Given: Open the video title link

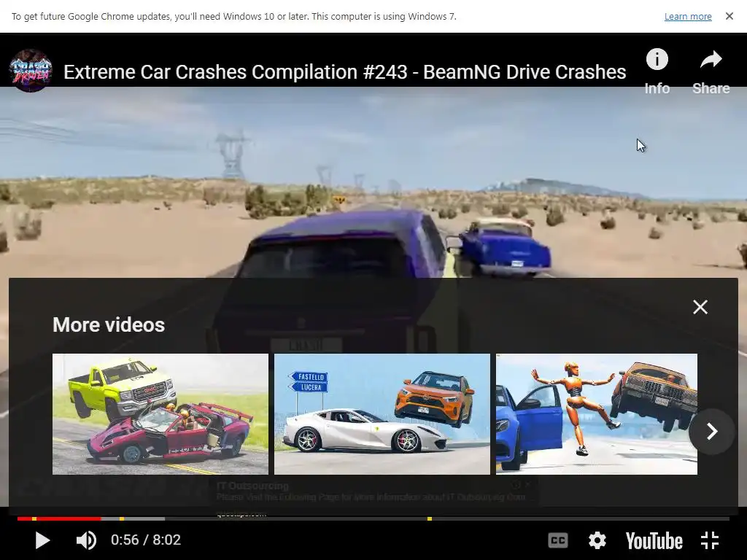Looking at the screenshot, I should coord(344,72).
